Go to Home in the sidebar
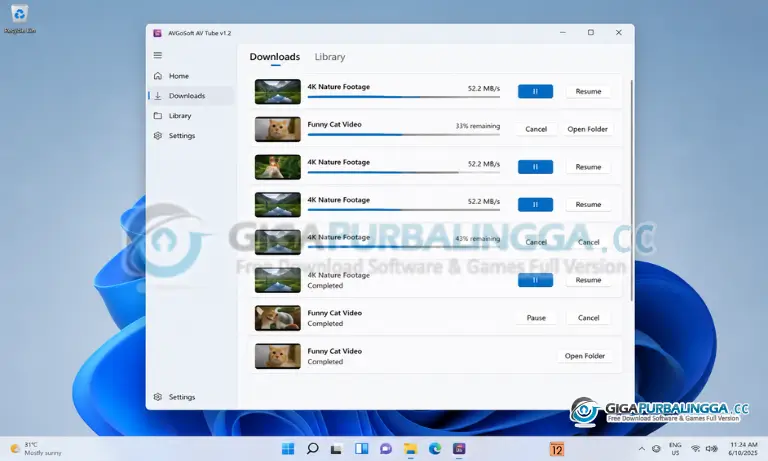This screenshot has height=461, width=768. point(191,76)
